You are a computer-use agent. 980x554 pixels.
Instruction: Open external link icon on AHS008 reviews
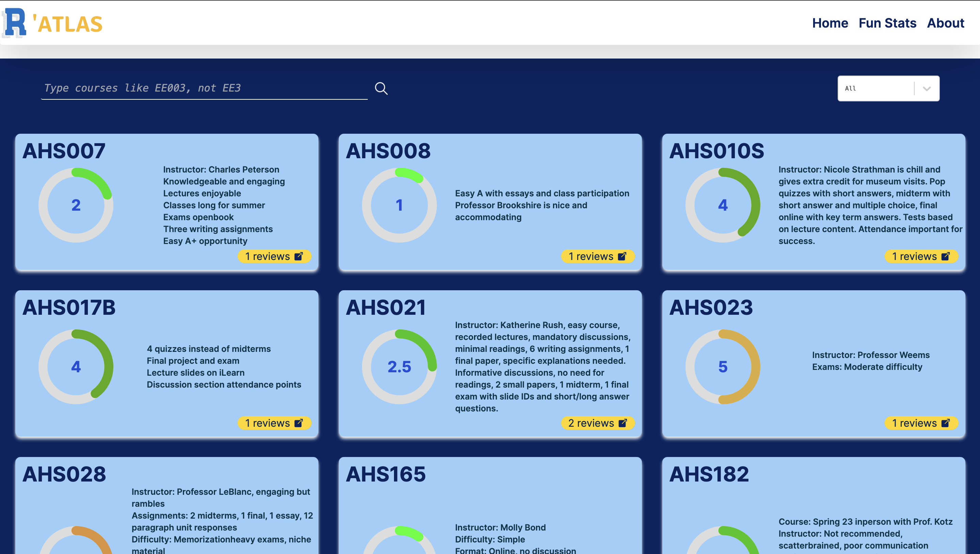coord(622,257)
